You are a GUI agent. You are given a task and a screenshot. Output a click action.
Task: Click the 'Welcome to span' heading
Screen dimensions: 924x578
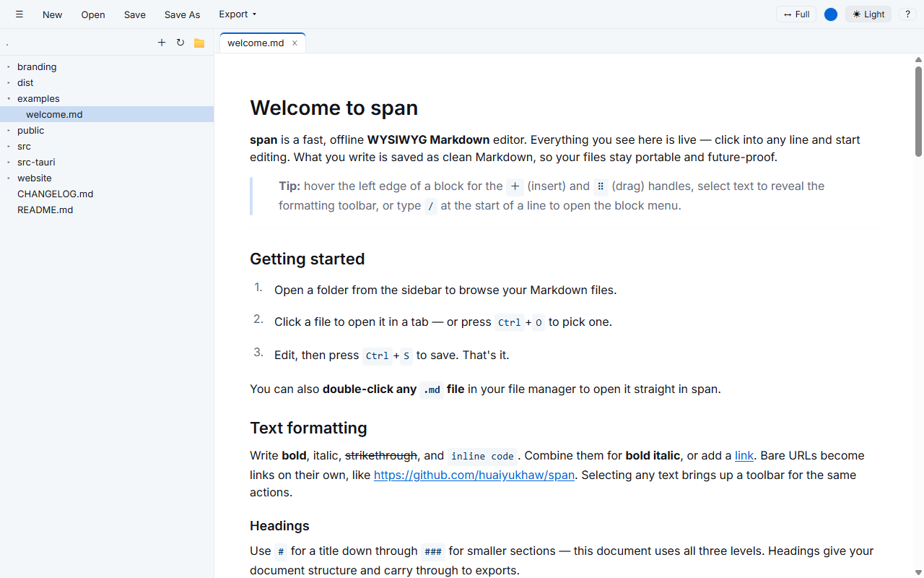(x=334, y=108)
